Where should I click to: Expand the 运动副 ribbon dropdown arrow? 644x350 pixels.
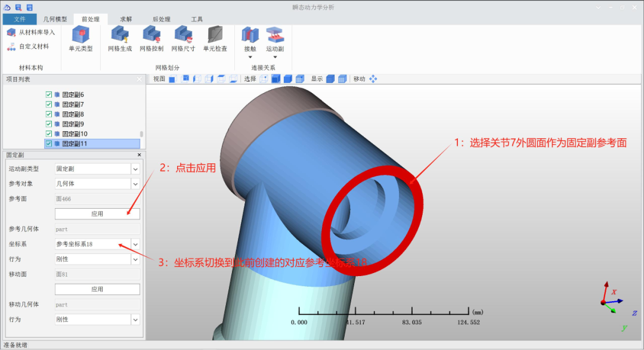(x=275, y=57)
